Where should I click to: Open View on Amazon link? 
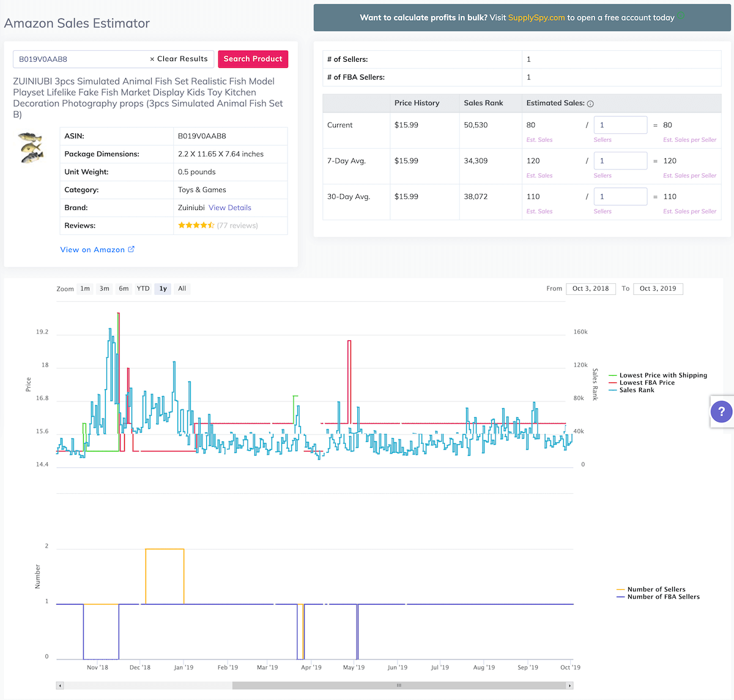[x=92, y=250]
